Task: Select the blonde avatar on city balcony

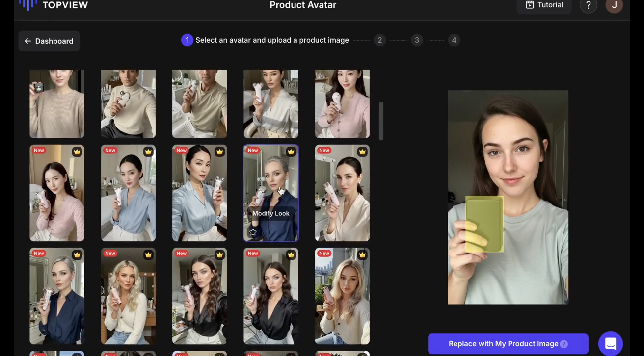Action: tap(342, 296)
